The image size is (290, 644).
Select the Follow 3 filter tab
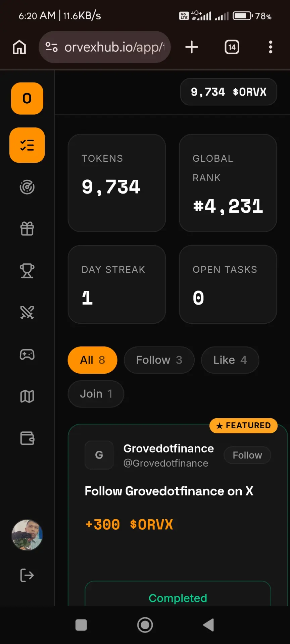159,360
